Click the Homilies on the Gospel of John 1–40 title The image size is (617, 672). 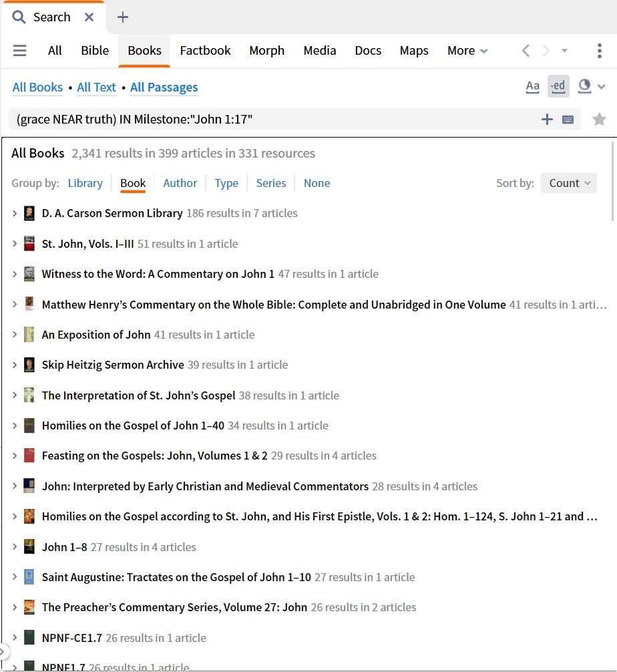(133, 426)
